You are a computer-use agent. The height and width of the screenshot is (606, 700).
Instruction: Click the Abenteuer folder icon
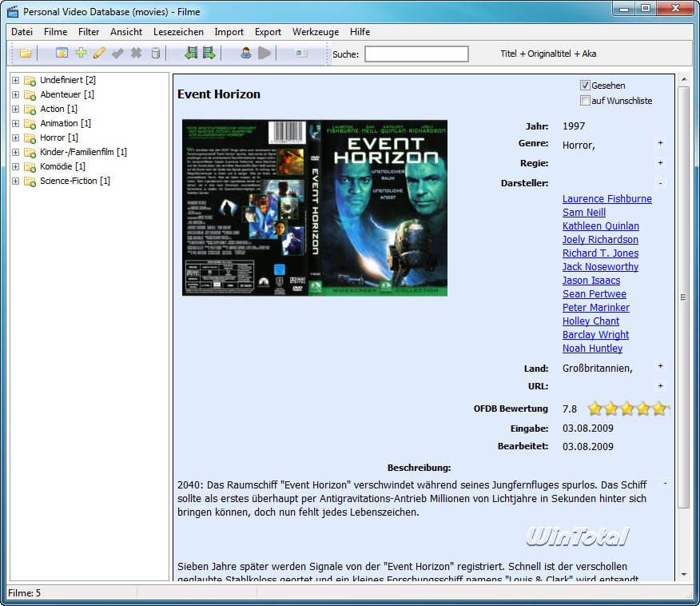pos(30,94)
